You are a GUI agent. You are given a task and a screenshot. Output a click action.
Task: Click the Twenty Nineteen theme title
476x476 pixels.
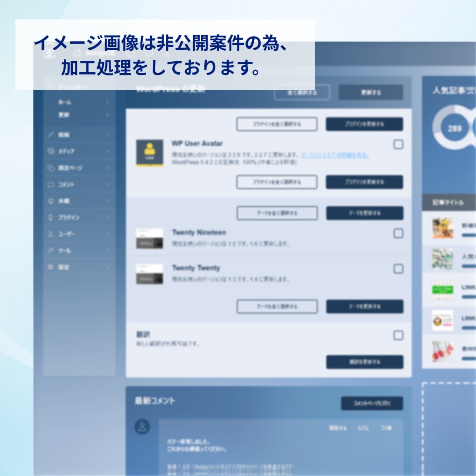(x=199, y=233)
